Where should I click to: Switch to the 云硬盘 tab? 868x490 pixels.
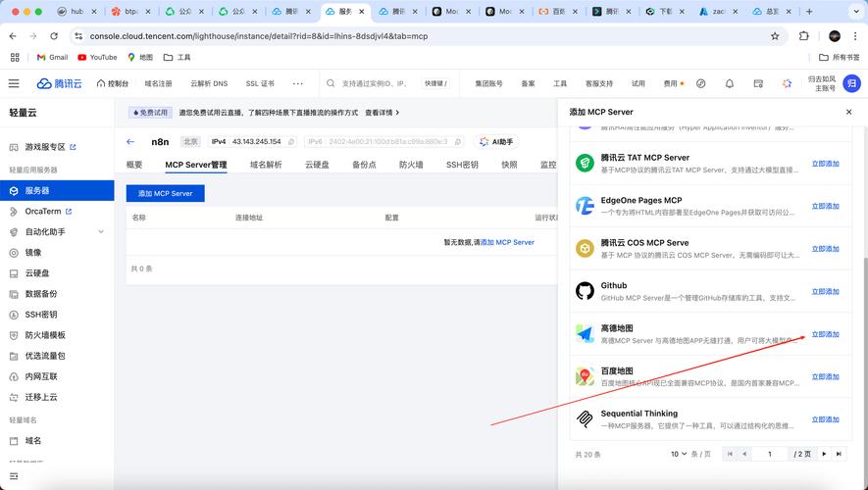pyautogui.click(x=317, y=165)
